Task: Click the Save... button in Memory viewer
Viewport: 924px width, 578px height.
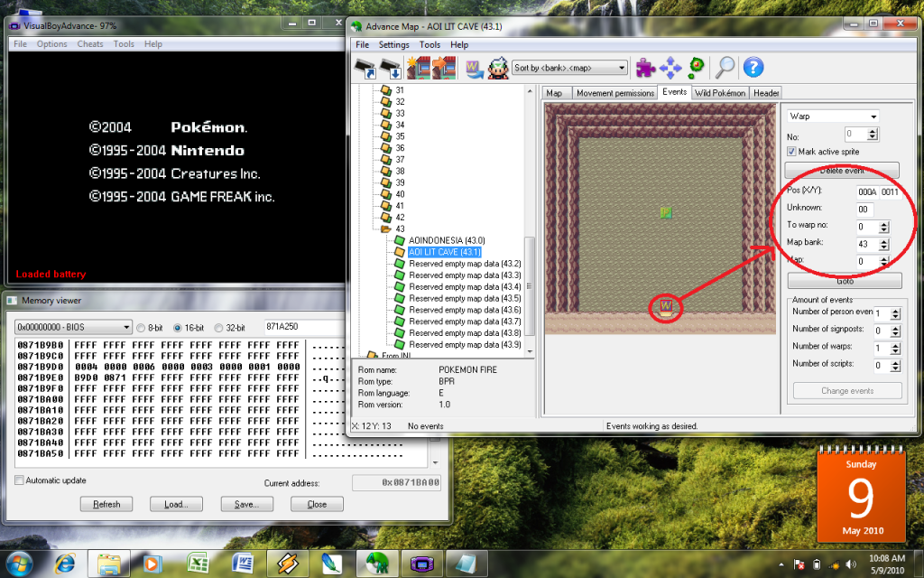Action: tap(247, 504)
